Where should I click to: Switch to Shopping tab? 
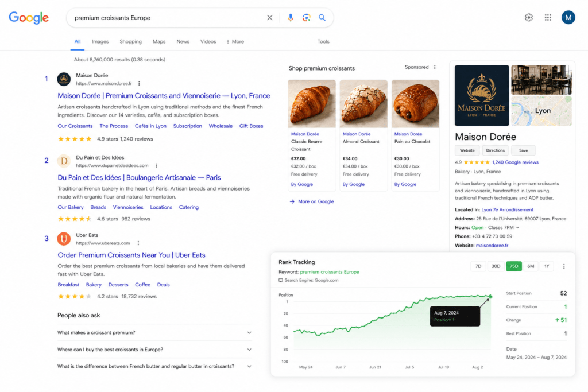point(130,41)
